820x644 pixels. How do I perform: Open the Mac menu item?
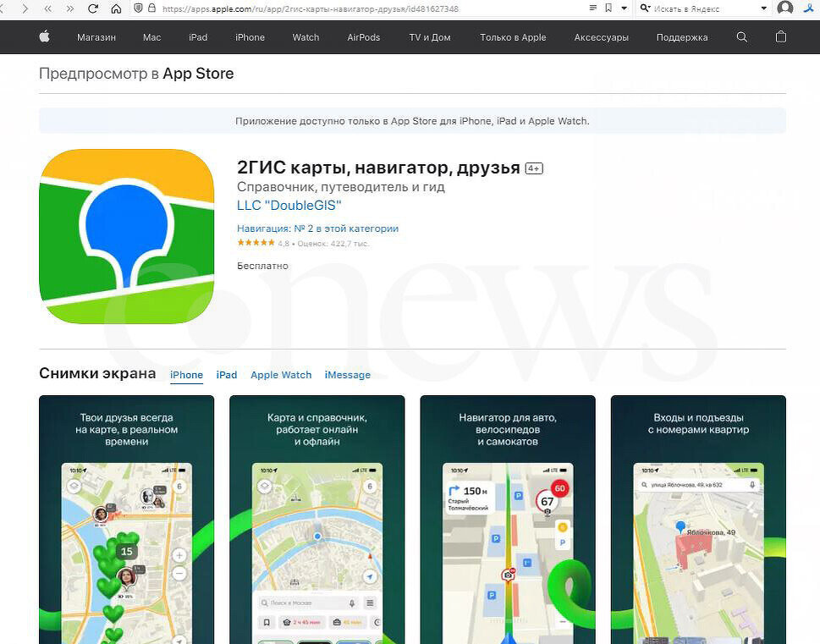151,37
